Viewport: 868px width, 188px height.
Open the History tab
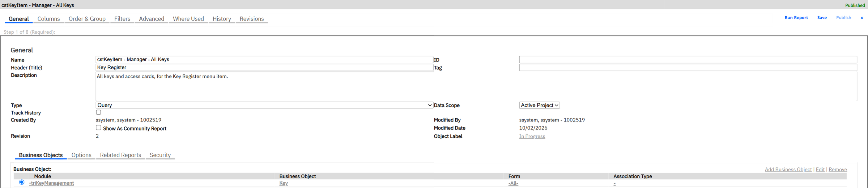(x=222, y=19)
